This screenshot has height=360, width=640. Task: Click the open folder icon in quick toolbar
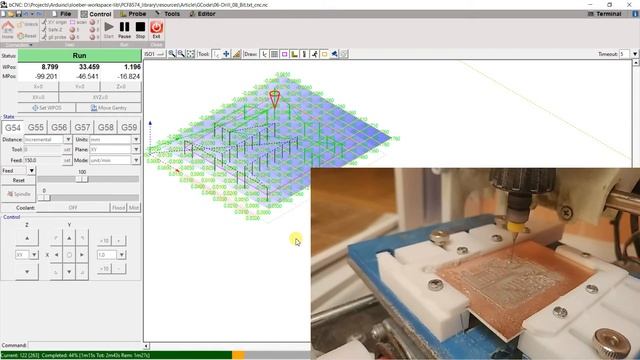11,13
